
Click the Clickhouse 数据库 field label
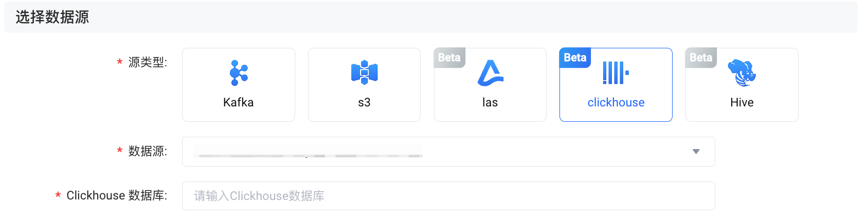tap(117, 196)
